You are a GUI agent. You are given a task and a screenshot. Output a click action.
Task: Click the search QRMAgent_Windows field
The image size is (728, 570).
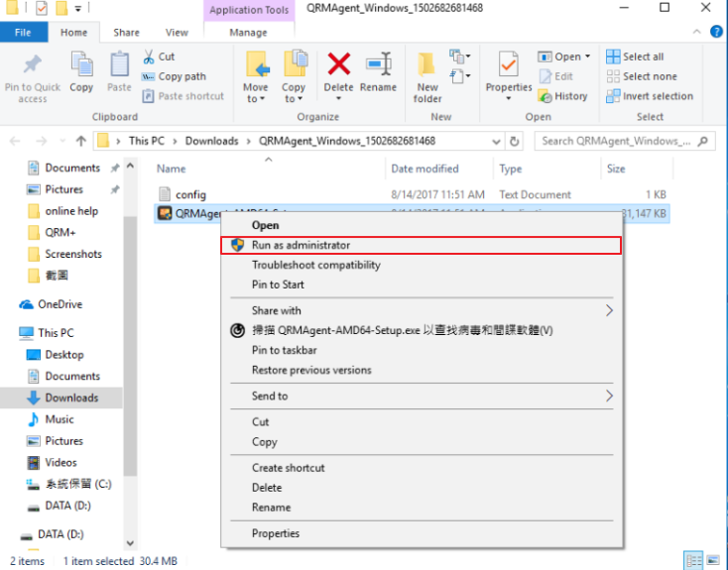click(x=625, y=141)
